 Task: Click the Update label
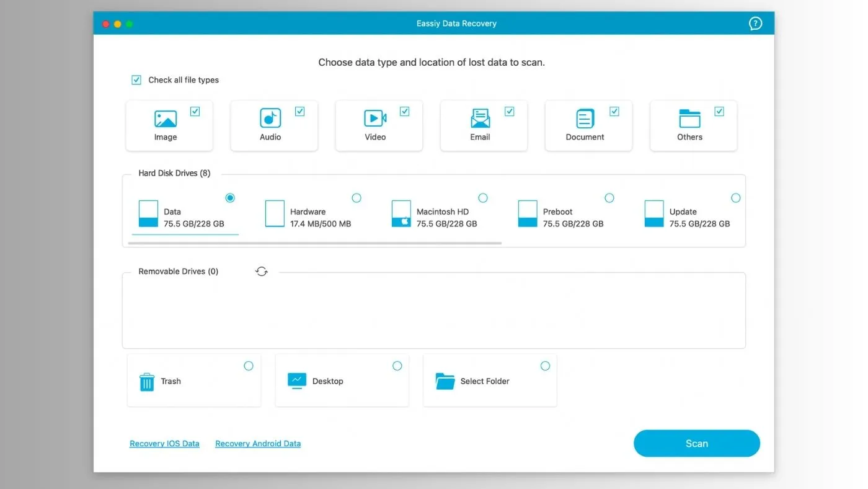pyautogui.click(x=683, y=212)
